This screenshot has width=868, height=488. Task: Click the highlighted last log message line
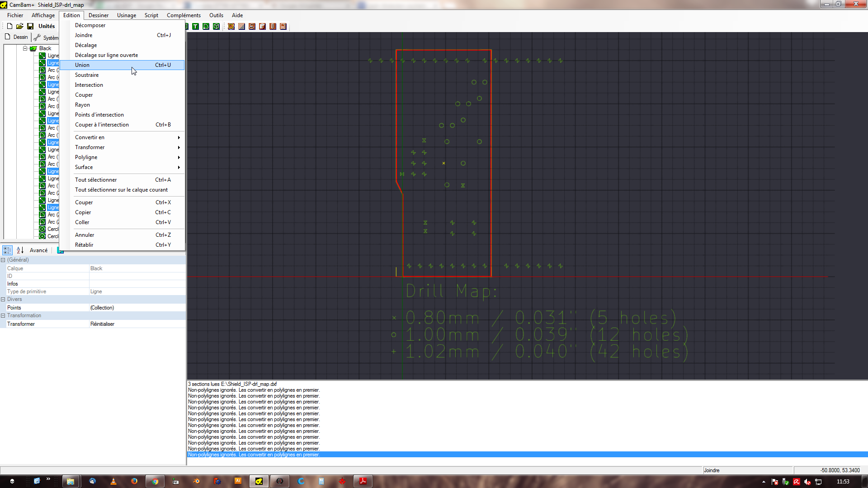click(527, 455)
